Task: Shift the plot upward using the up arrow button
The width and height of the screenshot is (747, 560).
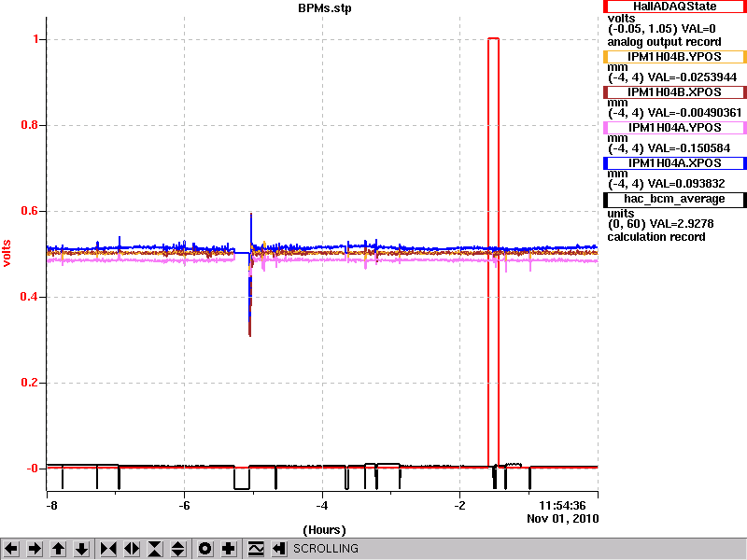Action: pyautogui.click(x=58, y=549)
